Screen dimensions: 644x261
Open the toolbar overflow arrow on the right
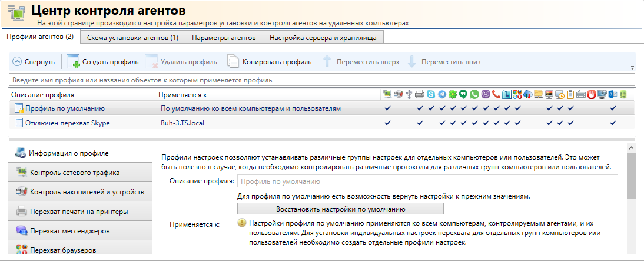click(632, 67)
